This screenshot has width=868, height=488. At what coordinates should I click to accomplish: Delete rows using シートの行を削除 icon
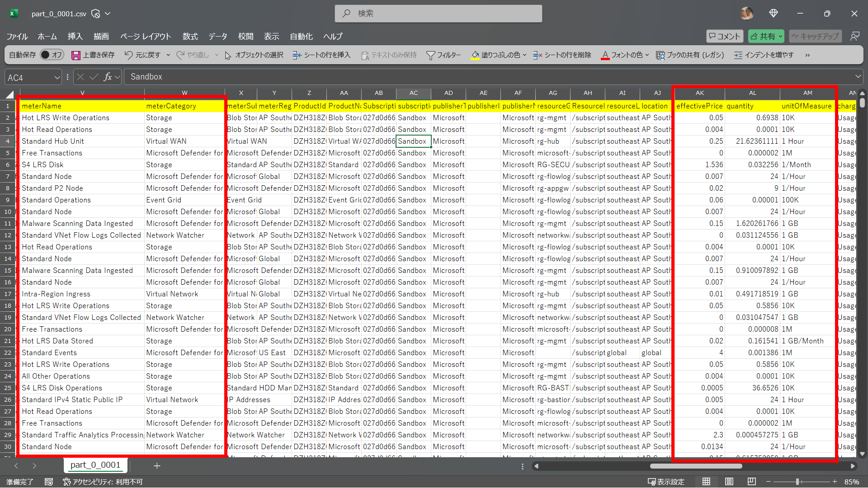[538, 55]
